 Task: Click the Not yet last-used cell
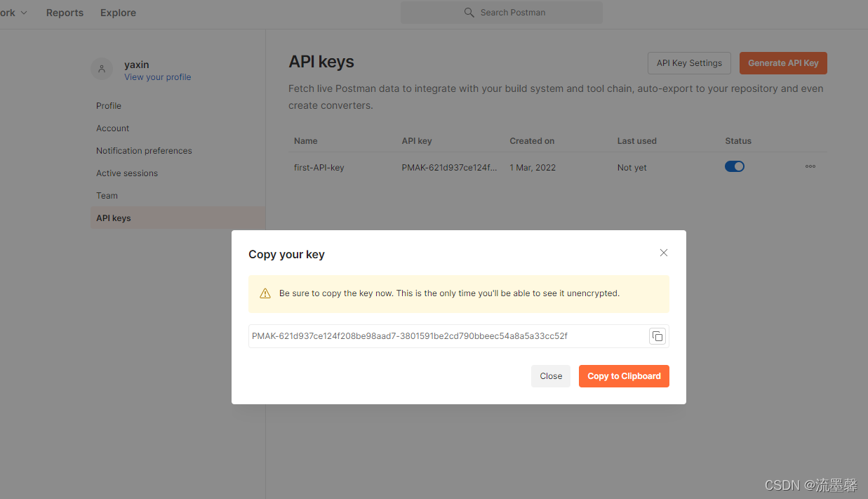point(632,168)
